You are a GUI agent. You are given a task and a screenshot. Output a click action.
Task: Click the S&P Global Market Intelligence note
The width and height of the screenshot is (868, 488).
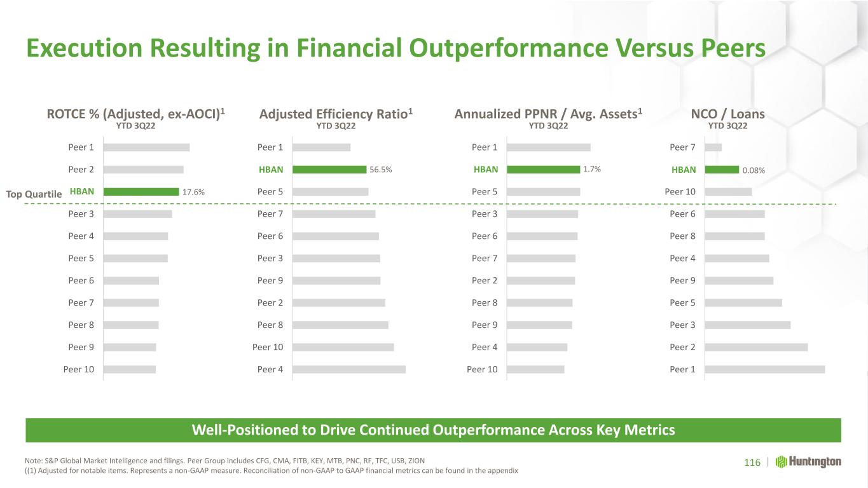point(225,461)
